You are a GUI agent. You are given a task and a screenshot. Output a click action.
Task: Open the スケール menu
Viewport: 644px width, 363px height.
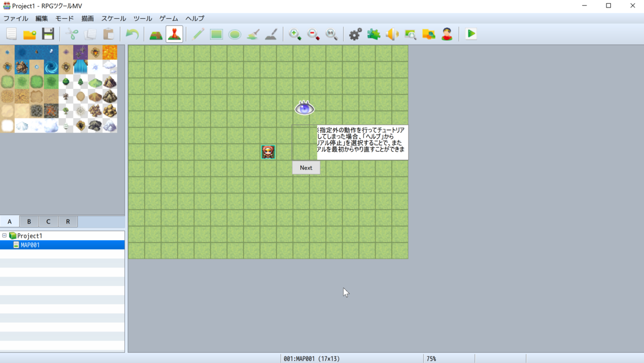pyautogui.click(x=114, y=18)
